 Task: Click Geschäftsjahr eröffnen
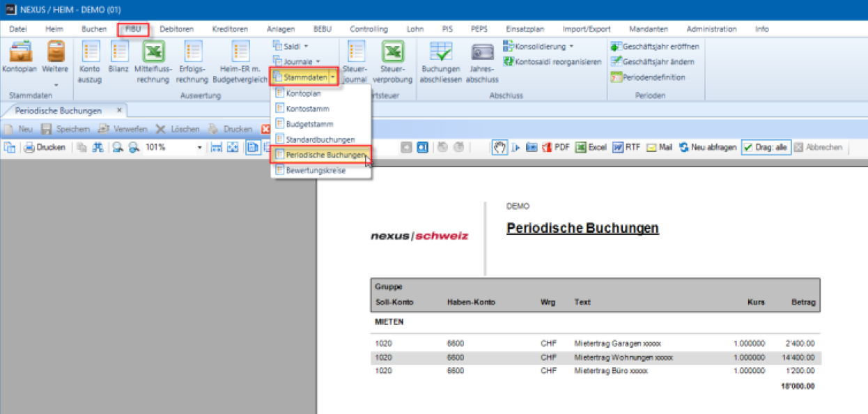pyautogui.click(x=655, y=46)
